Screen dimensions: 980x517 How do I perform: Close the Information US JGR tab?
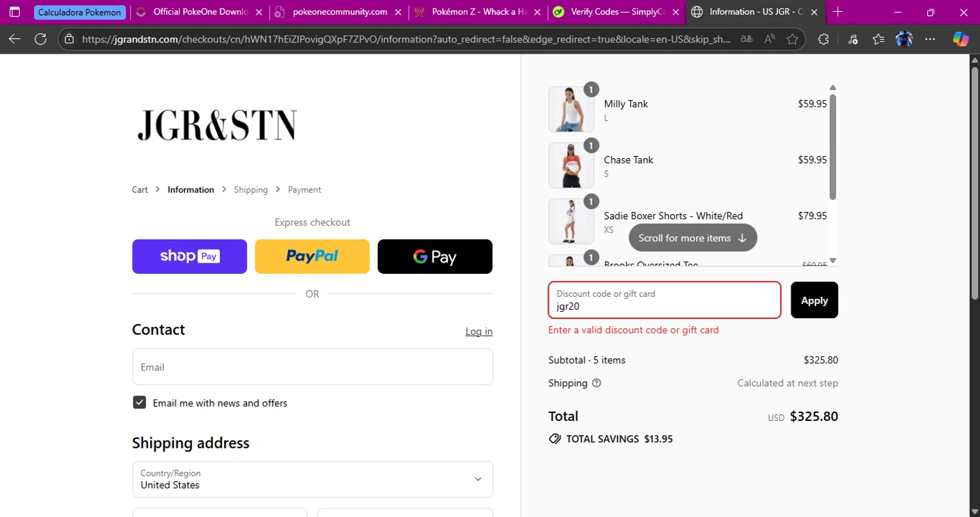[x=814, y=12]
